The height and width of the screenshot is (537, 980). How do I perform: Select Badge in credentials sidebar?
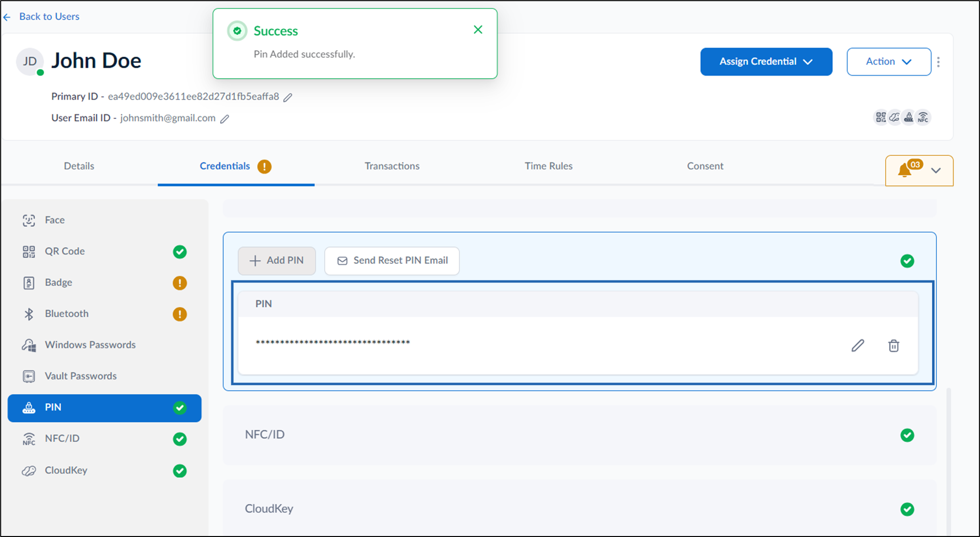104,282
